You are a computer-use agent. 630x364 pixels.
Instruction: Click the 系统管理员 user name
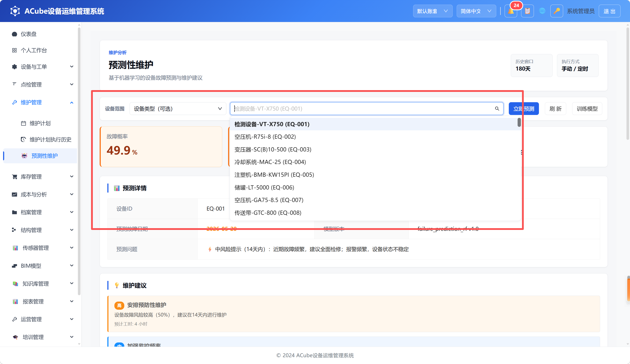click(581, 11)
